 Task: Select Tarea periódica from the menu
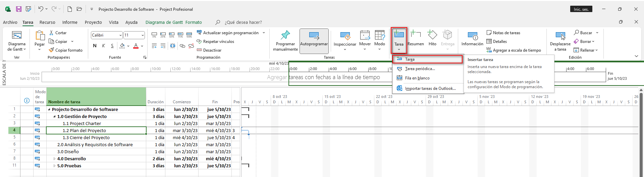click(x=420, y=69)
